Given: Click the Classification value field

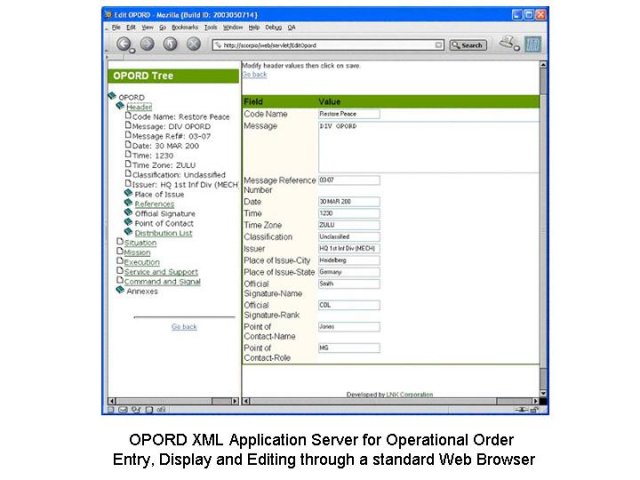Looking at the screenshot, I should pos(349,237).
